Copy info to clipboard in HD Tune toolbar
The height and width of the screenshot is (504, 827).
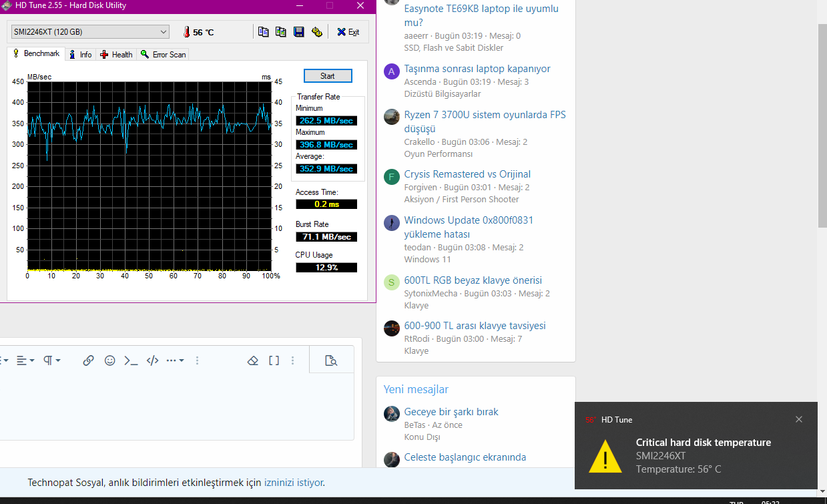264,31
